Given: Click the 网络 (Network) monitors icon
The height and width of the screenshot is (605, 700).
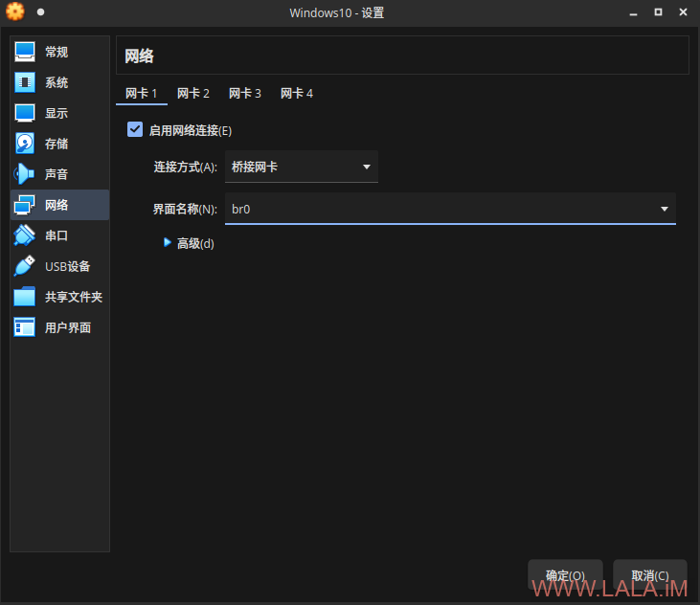Looking at the screenshot, I should click(x=25, y=205).
